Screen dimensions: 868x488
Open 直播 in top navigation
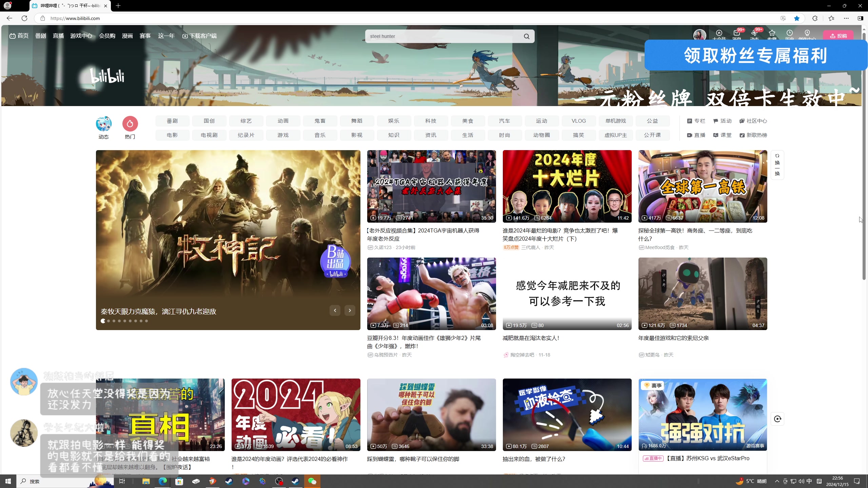pyautogui.click(x=58, y=36)
